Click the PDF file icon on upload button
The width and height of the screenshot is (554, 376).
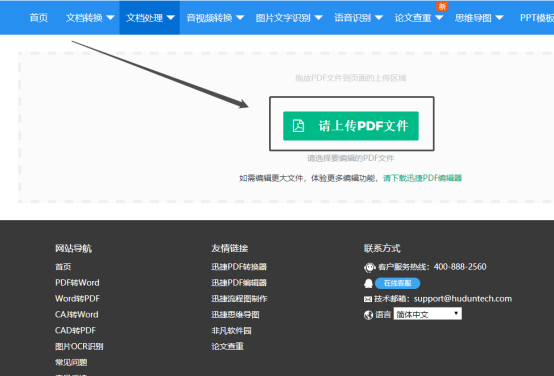(298, 125)
